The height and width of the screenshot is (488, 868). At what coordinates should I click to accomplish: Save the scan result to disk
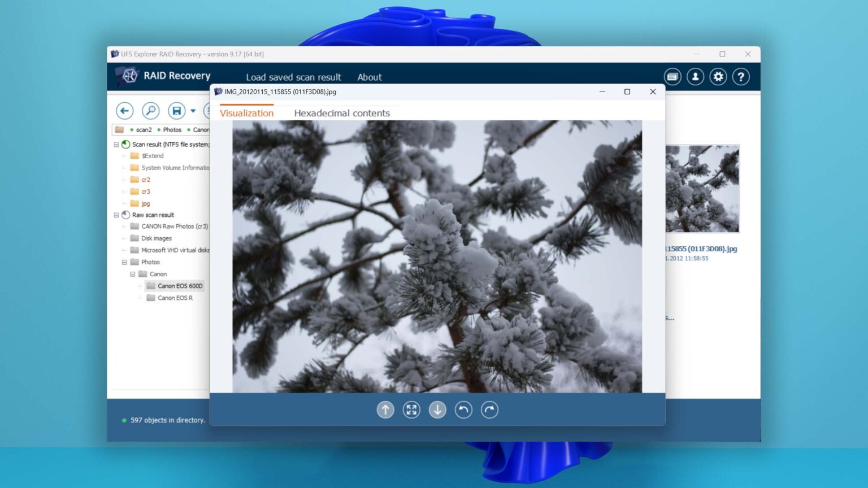tap(177, 111)
